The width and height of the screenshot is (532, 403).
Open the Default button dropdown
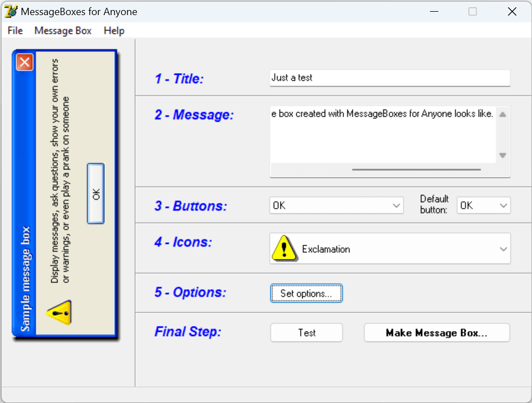click(483, 205)
